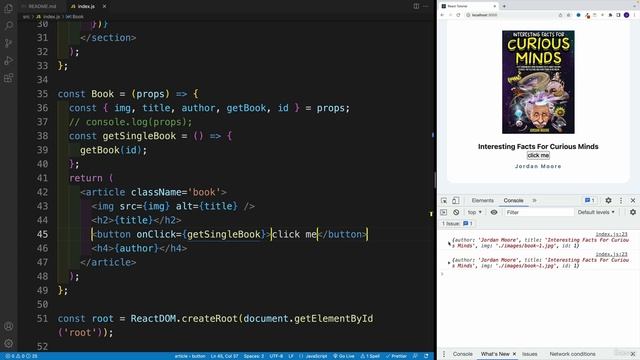Open the Default levels dropdown

(x=596, y=212)
